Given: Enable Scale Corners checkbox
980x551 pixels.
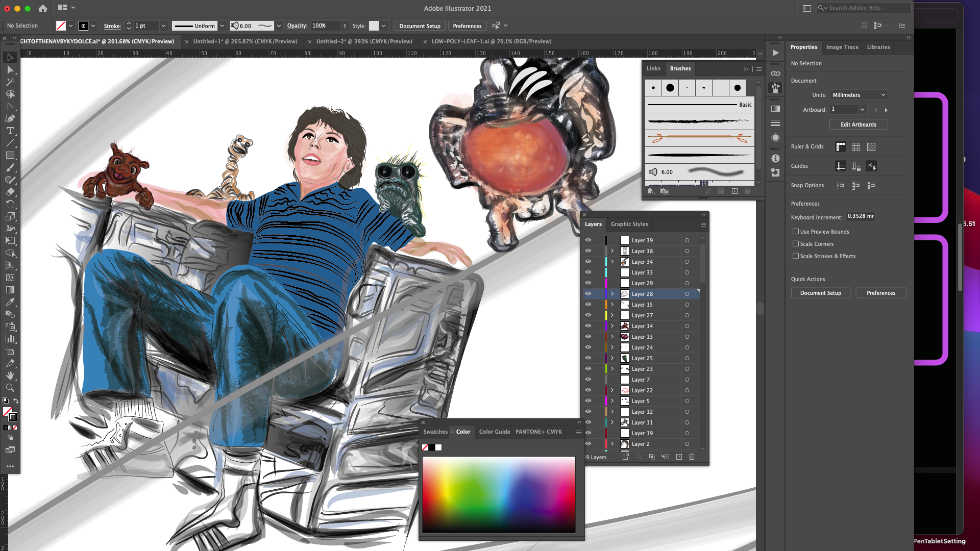Looking at the screenshot, I should [x=795, y=244].
